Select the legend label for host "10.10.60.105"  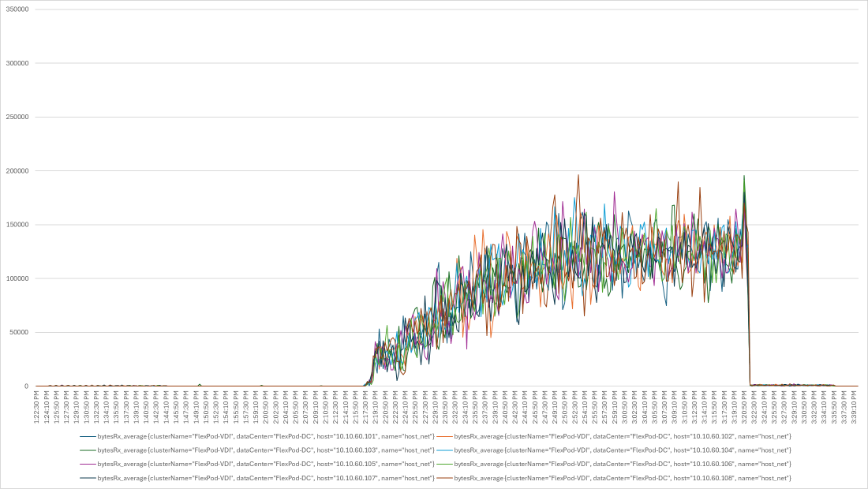[266, 464]
